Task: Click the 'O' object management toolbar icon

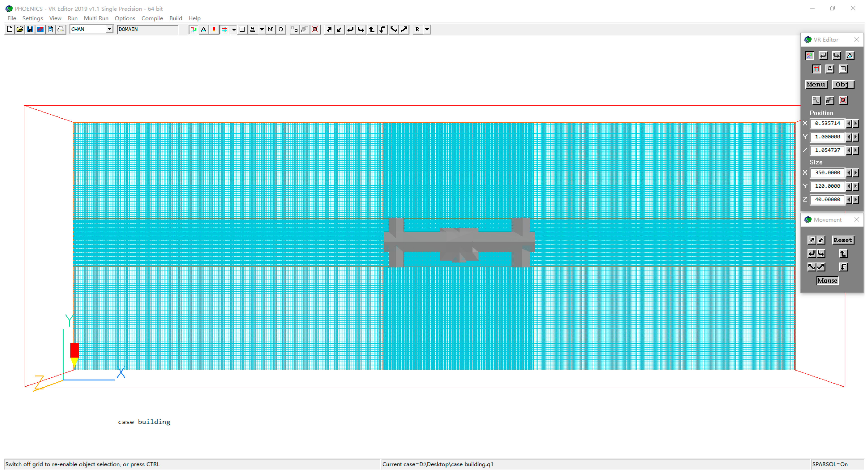Action: (x=280, y=29)
